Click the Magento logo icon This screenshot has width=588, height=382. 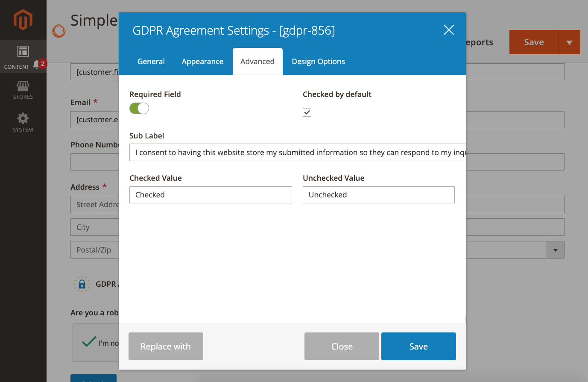[x=23, y=20]
